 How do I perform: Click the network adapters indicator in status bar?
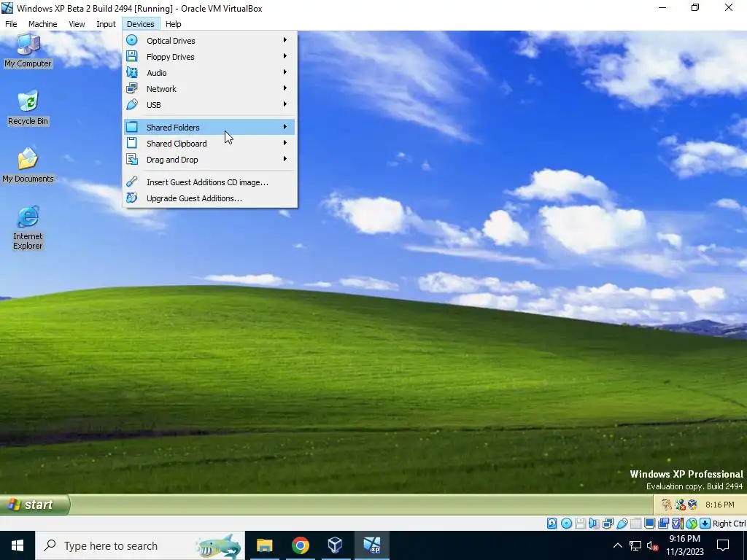608,524
